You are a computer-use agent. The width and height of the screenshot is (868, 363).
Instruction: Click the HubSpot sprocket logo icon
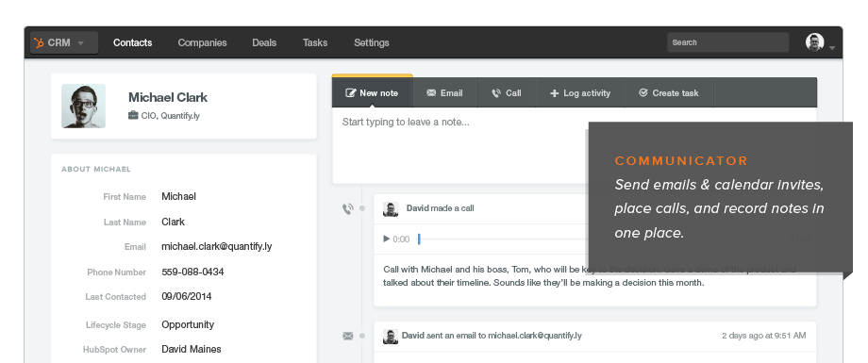[x=39, y=42]
